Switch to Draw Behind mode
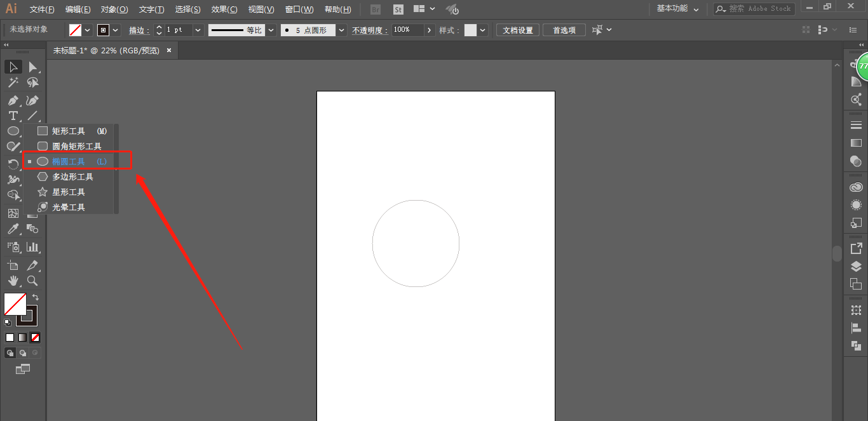The height and width of the screenshot is (421, 868). (23, 353)
